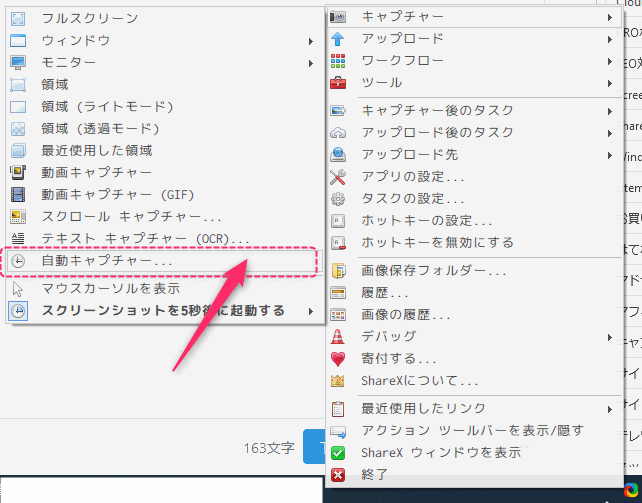
Task: Click the 領域 region icon
Action: [18, 85]
